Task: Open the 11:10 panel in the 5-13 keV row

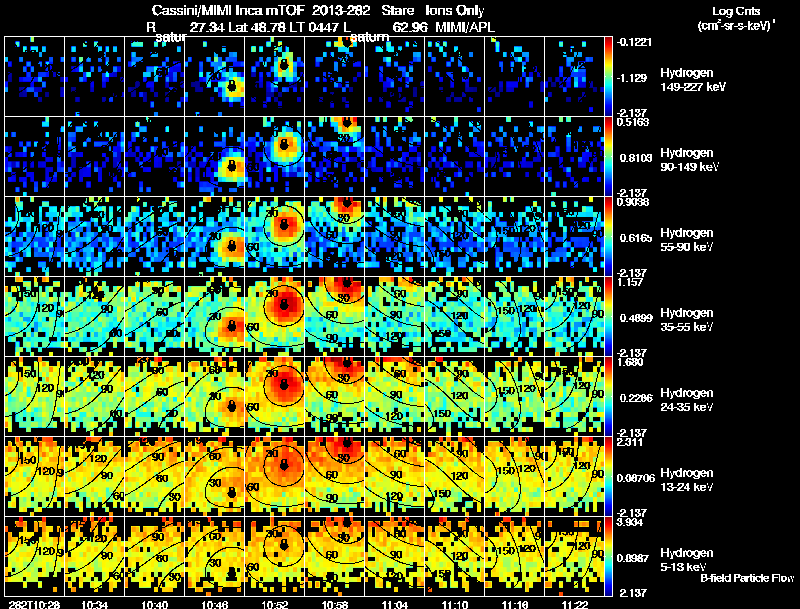Action: [455, 556]
